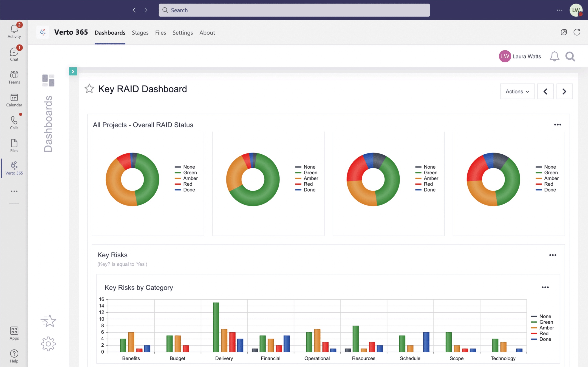Favorite the Key RAID Dashboard with star icon
The width and height of the screenshot is (588, 367).
pyautogui.click(x=89, y=89)
